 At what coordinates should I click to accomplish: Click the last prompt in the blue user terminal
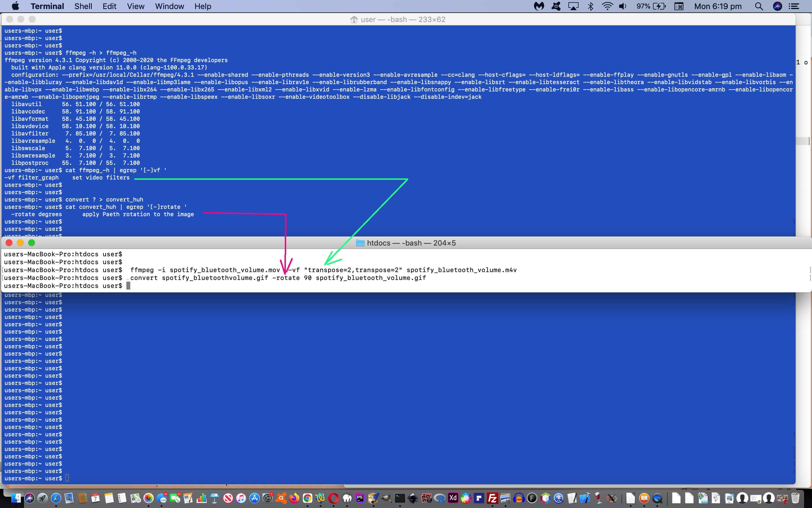[33, 478]
